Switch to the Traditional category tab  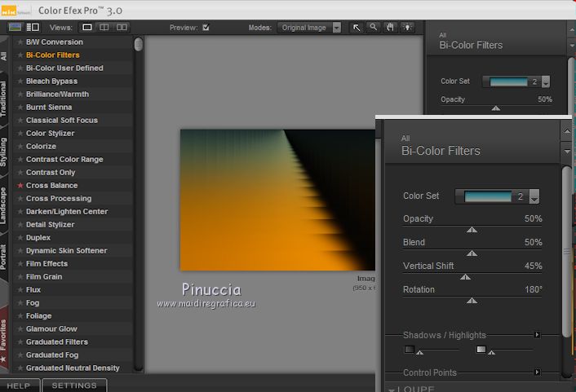pyautogui.click(x=3, y=99)
